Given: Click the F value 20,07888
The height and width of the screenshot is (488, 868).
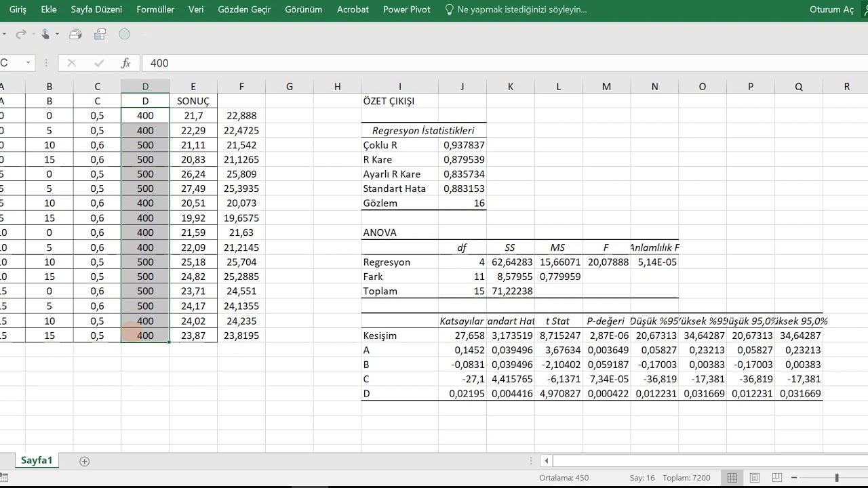Looking at the screenshot, I should (x=606, y=262).
